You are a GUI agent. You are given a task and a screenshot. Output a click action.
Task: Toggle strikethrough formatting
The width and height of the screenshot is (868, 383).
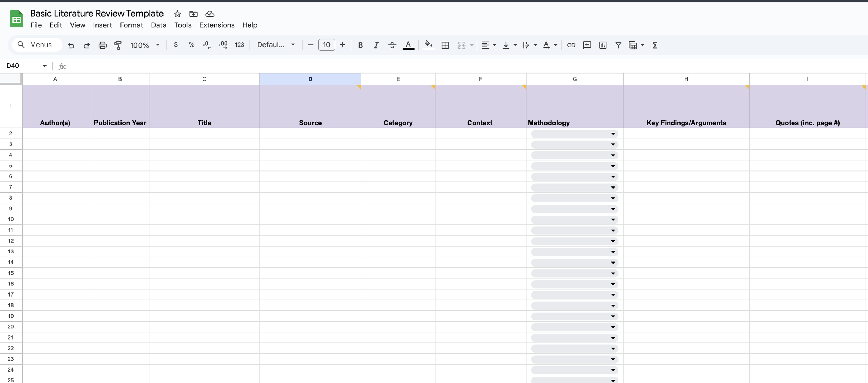coord(392,45)
